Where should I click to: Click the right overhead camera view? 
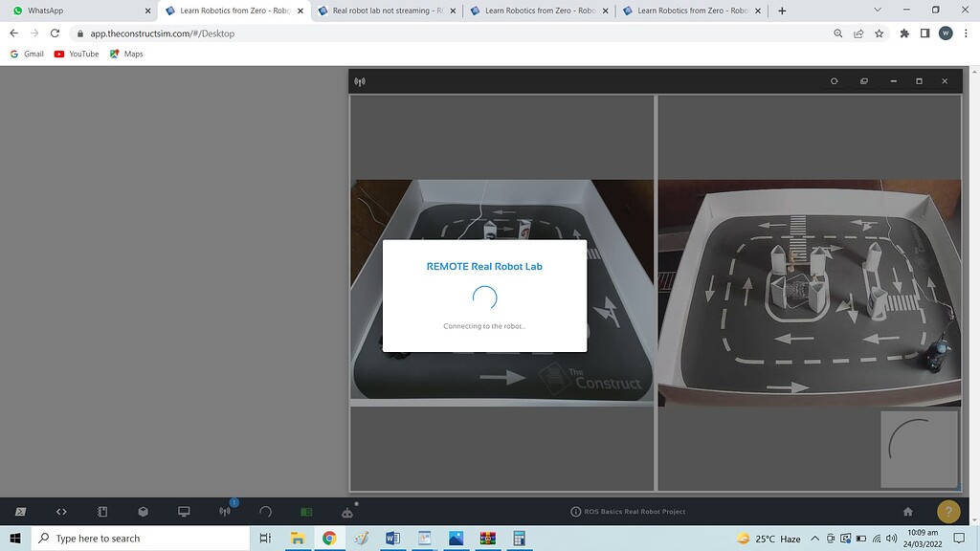[x=810, y=293]
